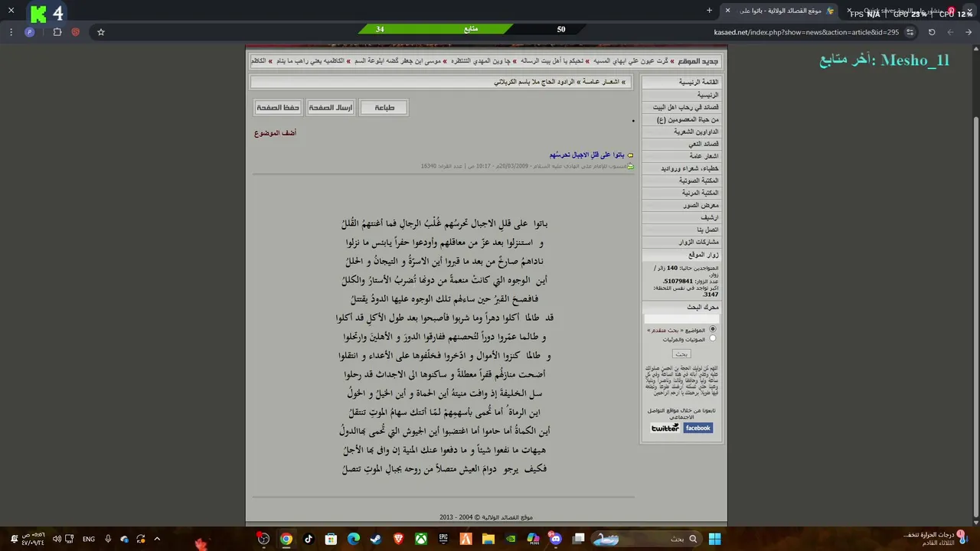Open المكتبة الصوتية in the sidebar menu
This screenshot has width=980, height=551.
[x=698, y=181]
